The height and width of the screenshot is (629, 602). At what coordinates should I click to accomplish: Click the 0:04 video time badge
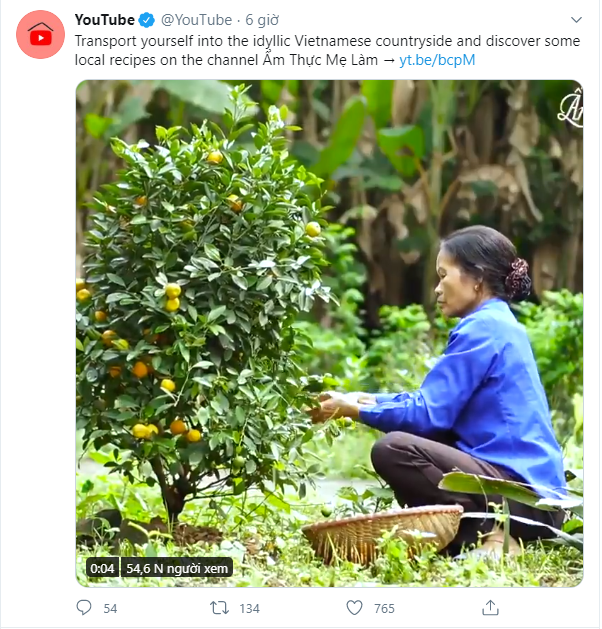pos(103,568)
